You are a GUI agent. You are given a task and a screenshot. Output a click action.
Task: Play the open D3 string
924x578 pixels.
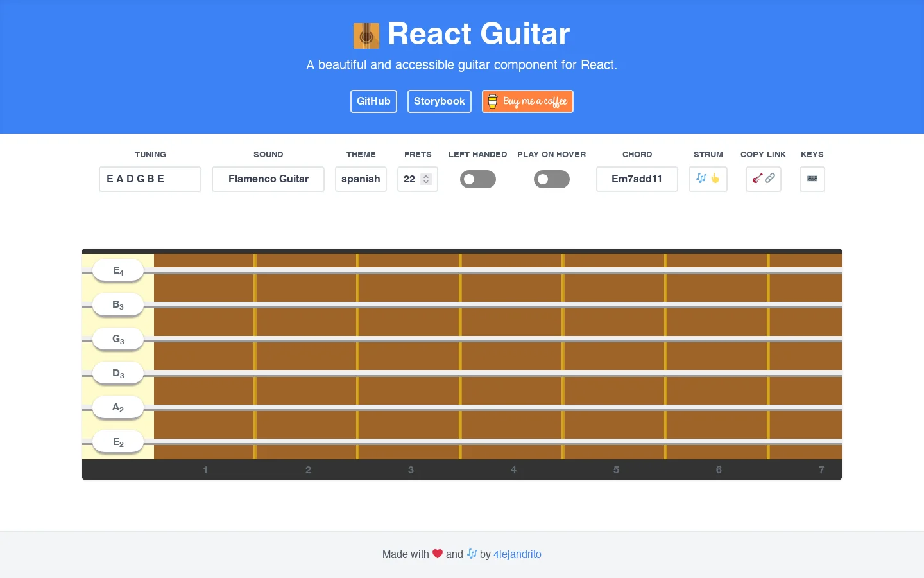click(118, 374)
